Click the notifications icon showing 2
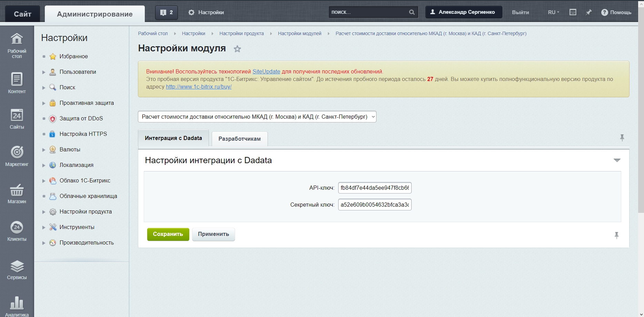This screenshot has width=644, height=317. [167, 12]
